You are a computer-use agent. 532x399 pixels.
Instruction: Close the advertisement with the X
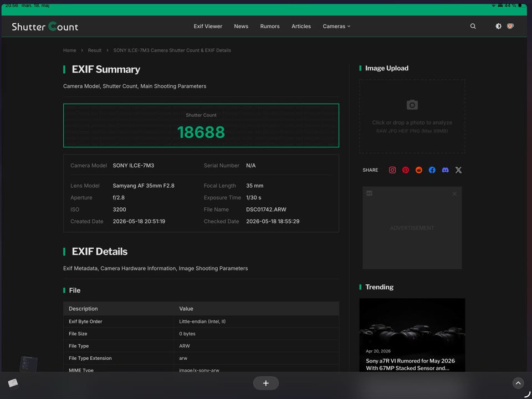pyautogui.click(x=454, y=194)
